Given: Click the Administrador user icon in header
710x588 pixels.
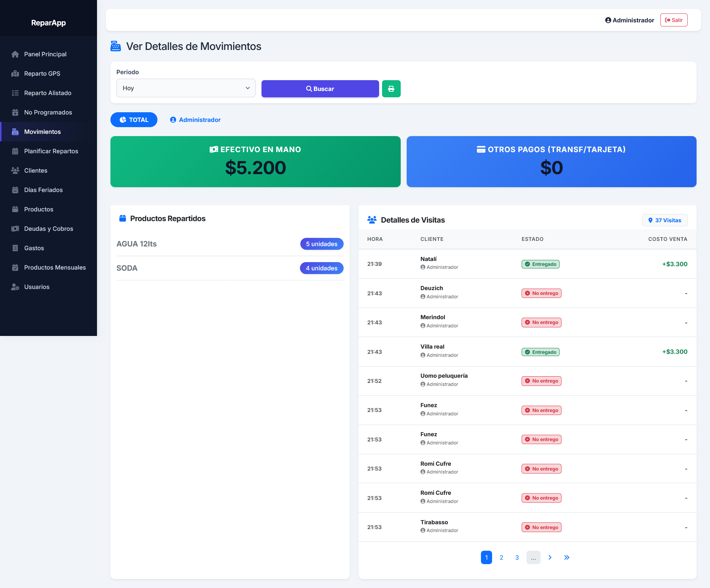Looking at the screenshot, I should point(608,20).
